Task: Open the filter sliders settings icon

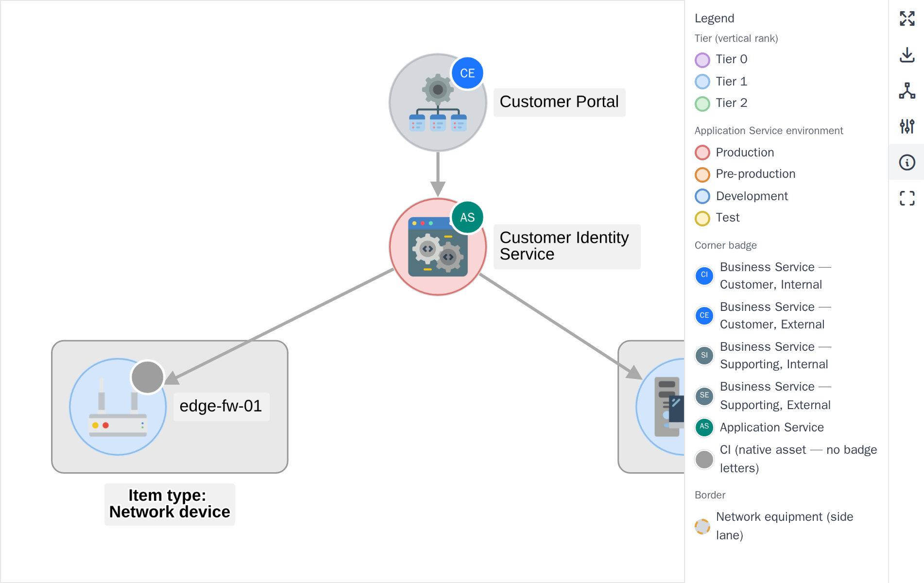Action: pos(907,126)
